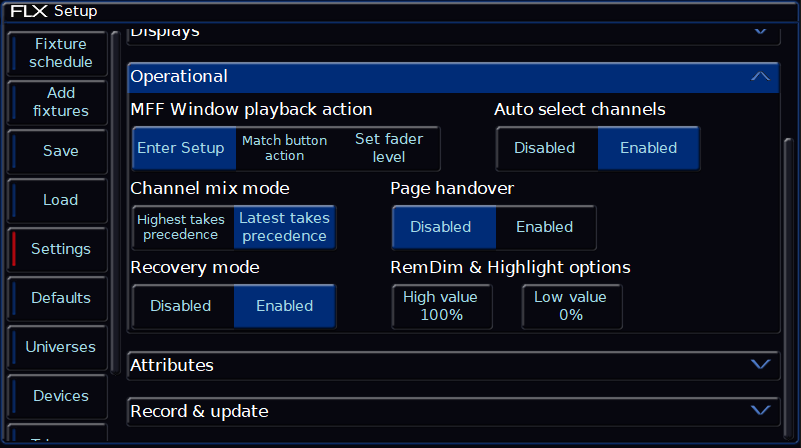Disable Recovery mode
This screenshot has width=801, height=448.
pyautogui.click(x=181, y=306)
